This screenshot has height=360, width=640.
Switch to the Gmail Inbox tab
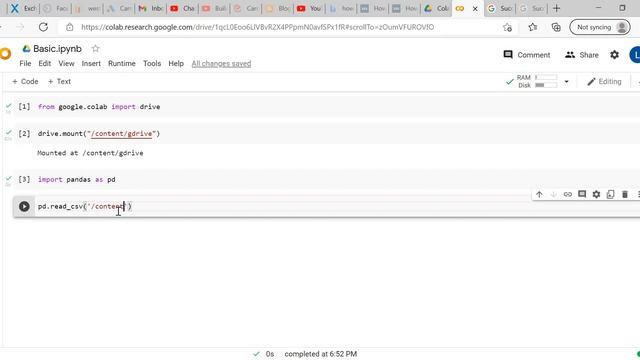151,8
